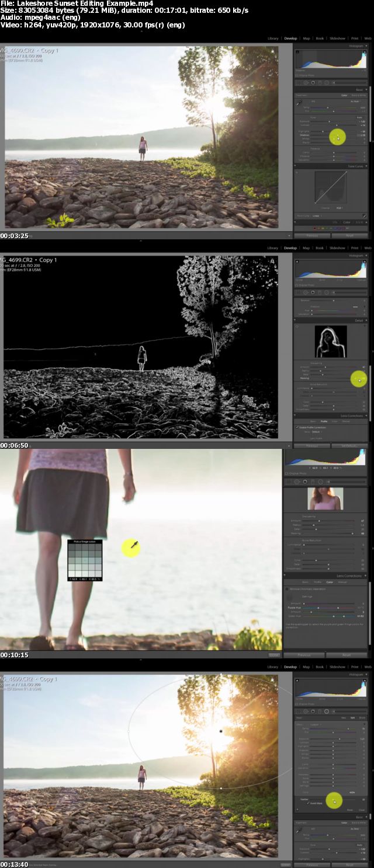Click the portrait preview thumbnail in the 00:10:15 frame
The height and width of the screenshot is (868, 374).
pyautogui.click(x=325, y=499)
